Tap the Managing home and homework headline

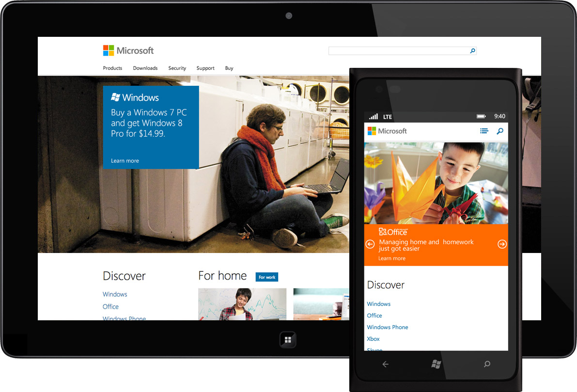click(426, 245)
